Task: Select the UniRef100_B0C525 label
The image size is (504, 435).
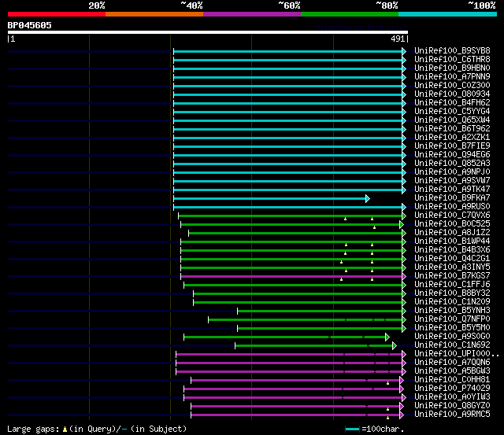Action: 452,224
